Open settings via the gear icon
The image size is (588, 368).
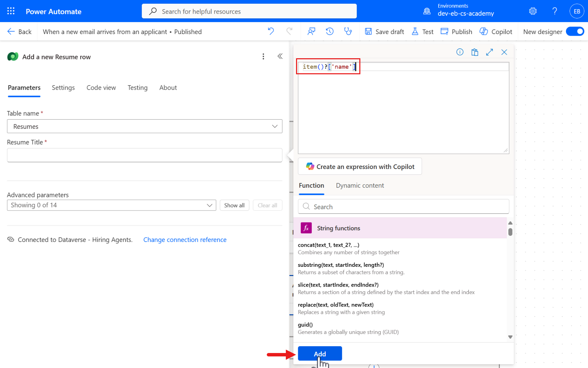533,11
